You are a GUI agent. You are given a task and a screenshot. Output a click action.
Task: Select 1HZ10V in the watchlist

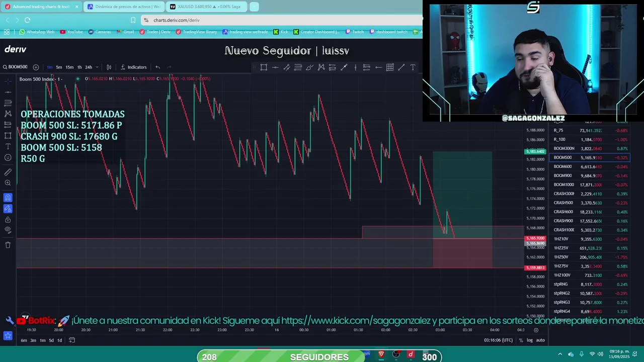(591, 239)
